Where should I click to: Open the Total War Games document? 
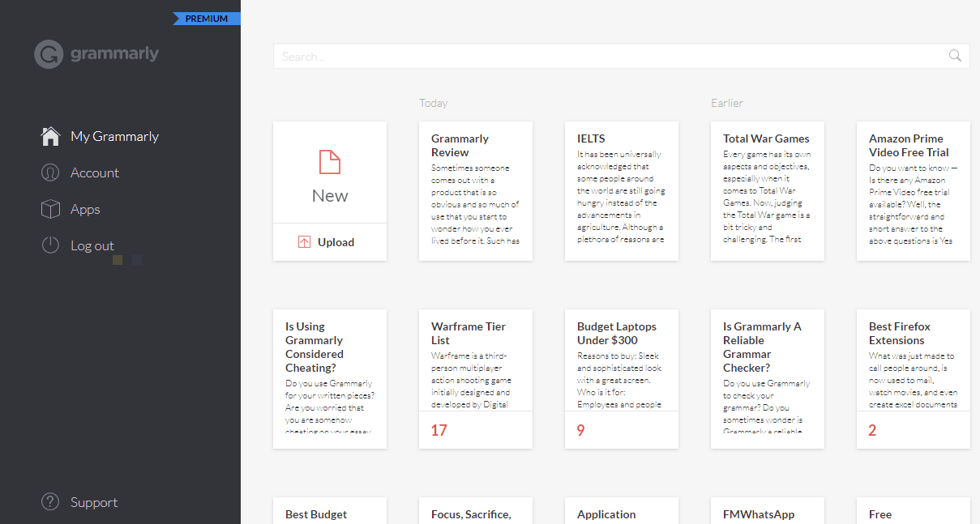768,191
